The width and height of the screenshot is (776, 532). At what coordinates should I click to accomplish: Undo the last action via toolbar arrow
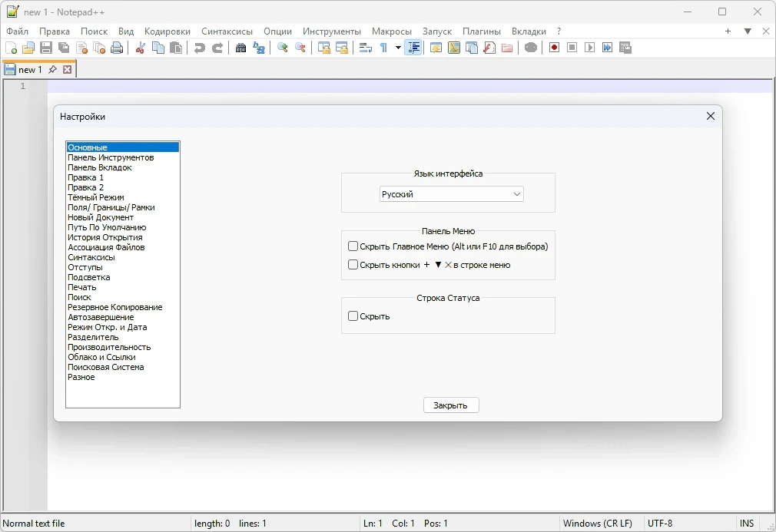click(x=200, y=48)
